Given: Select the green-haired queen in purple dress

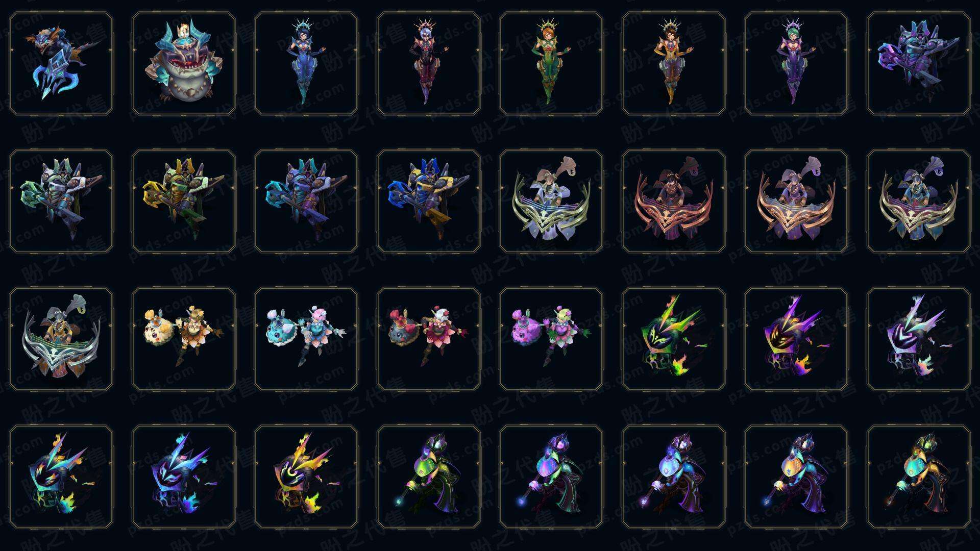Looking at the screenshot, I should pos(796,64).
